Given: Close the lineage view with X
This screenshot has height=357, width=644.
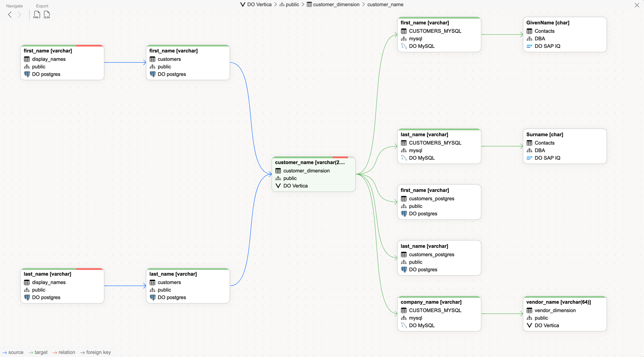Looking at the screenshot, I should tap(637, 5).
